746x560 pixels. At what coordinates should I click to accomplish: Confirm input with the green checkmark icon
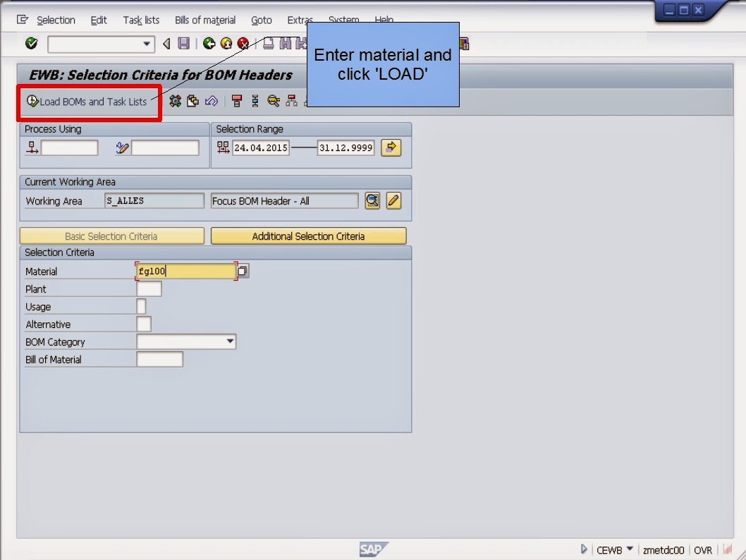coord(30,44)
